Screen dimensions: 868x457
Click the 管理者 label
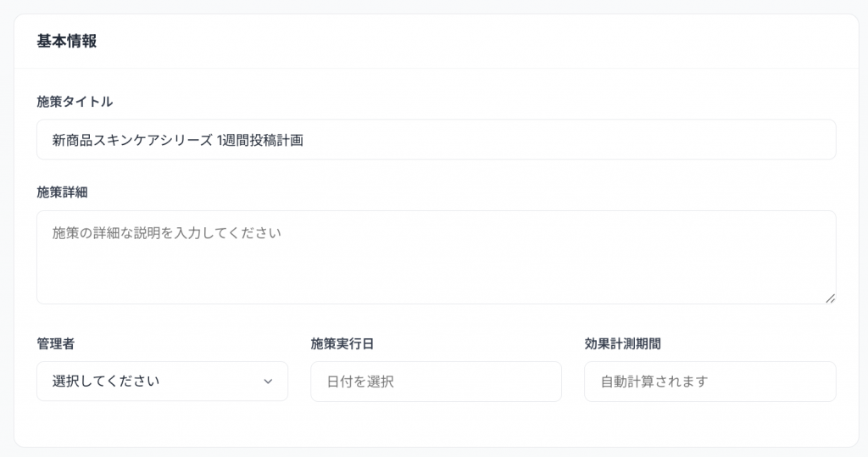pos(56,343)
